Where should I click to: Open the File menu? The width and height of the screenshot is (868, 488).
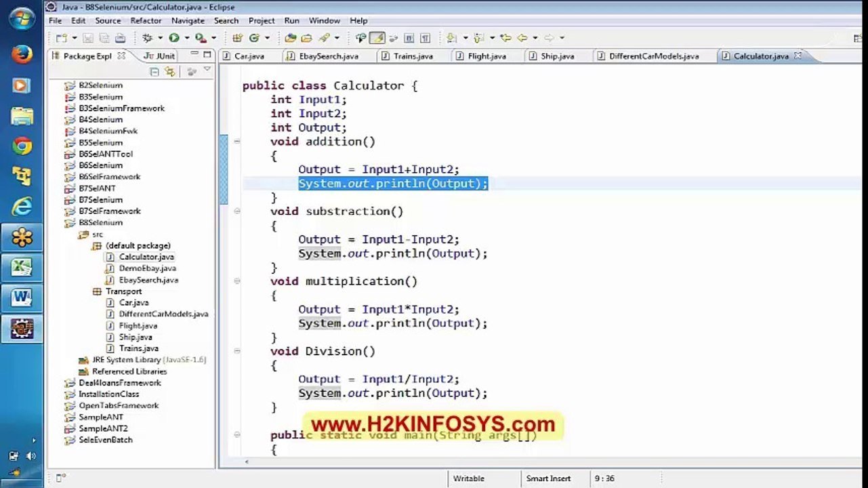[56, 21]
